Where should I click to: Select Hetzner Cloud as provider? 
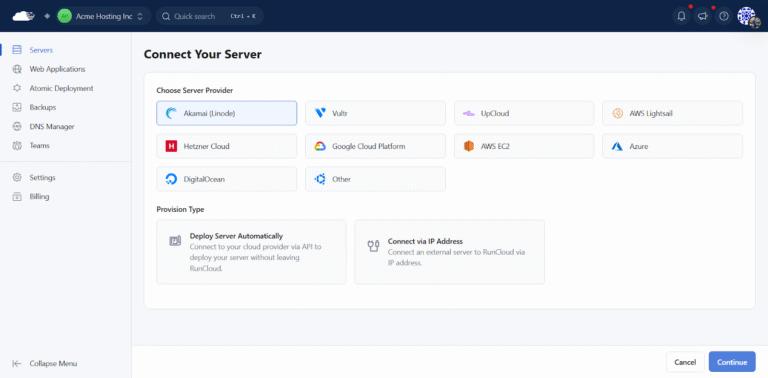[x=226, y=146]
